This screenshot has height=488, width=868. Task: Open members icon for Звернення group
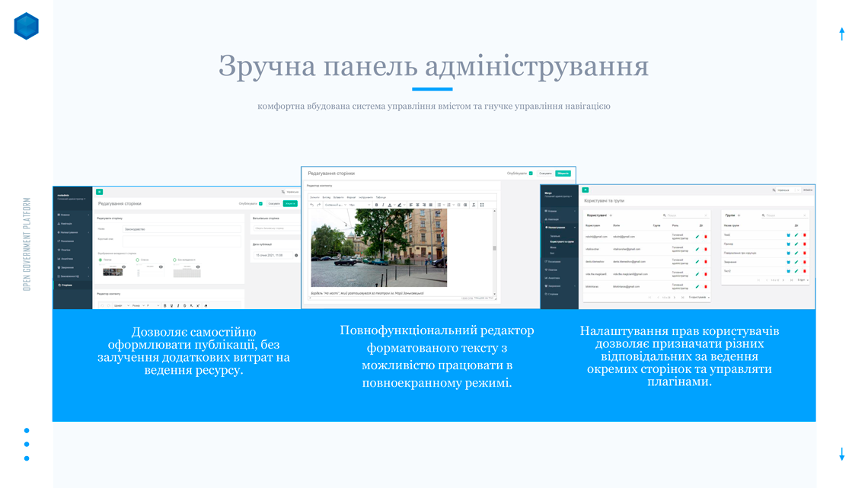(x=788, y=262)
